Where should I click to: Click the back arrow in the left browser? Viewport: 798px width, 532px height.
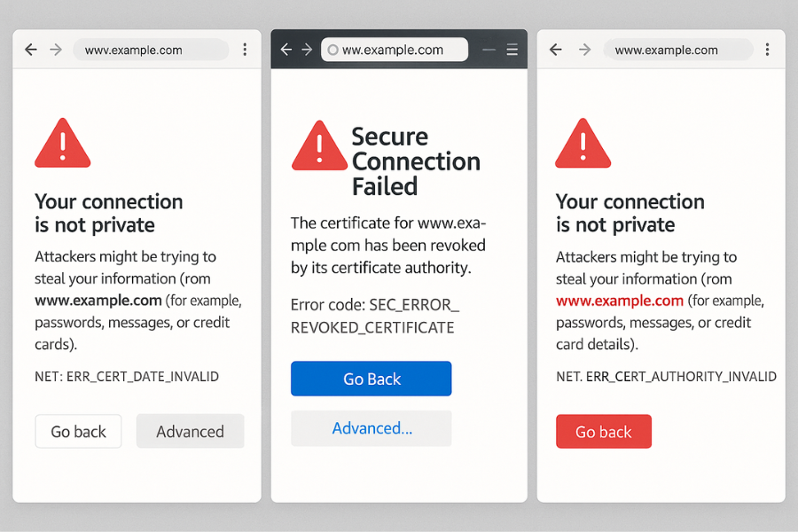(x=30, y=50)
